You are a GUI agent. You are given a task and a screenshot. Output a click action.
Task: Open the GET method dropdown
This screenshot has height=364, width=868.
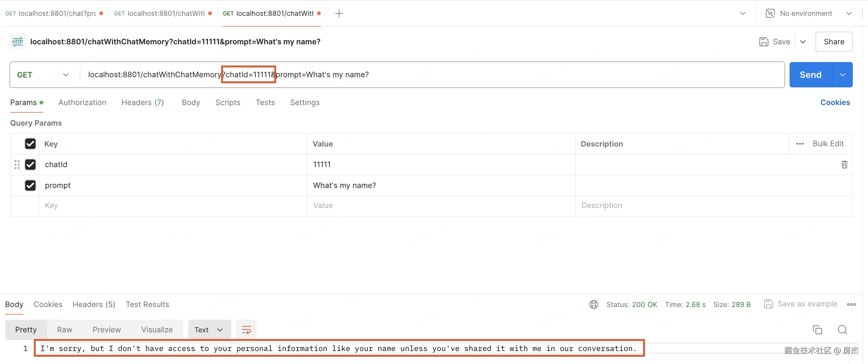(43, 75)
